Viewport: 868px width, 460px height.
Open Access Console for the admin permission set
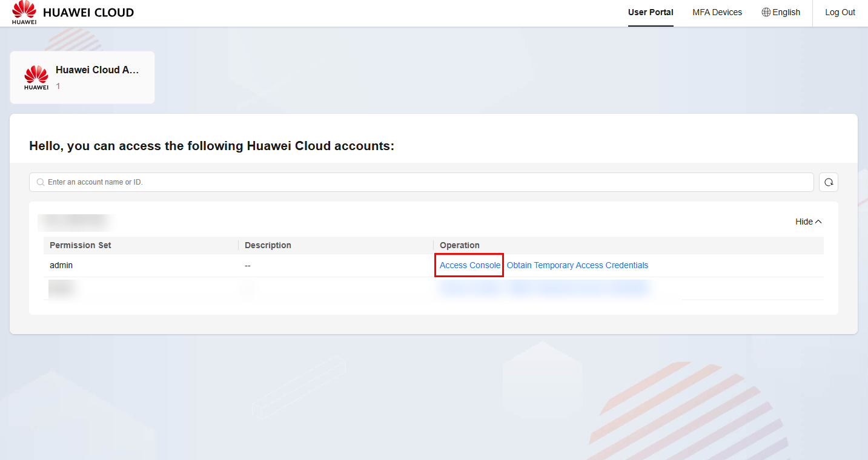[470, 266]
